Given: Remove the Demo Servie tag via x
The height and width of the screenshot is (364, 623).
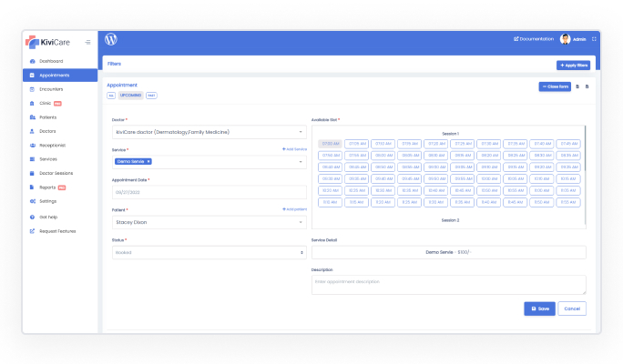Looking at the screenshot, I should (x=148, y=162).
